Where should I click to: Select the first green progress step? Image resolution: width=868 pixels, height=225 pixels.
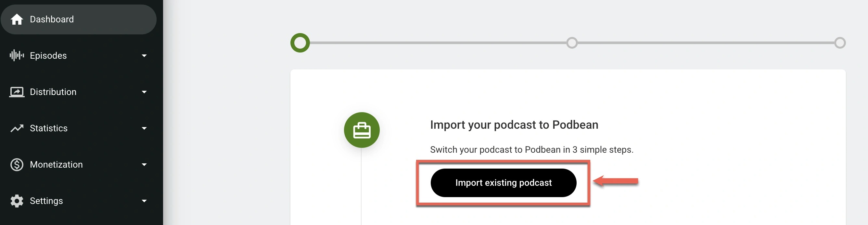(x=300, y=43)
